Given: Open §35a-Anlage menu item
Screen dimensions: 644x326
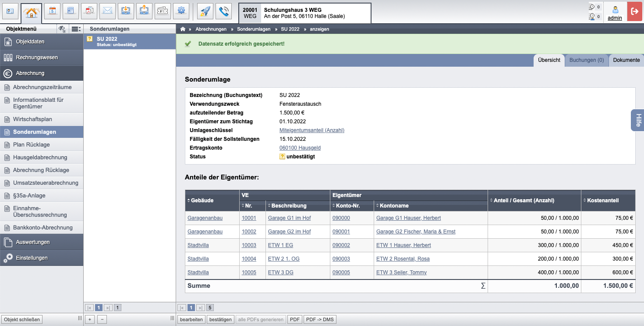Looking at the screenshot, I should coord(42,196).
